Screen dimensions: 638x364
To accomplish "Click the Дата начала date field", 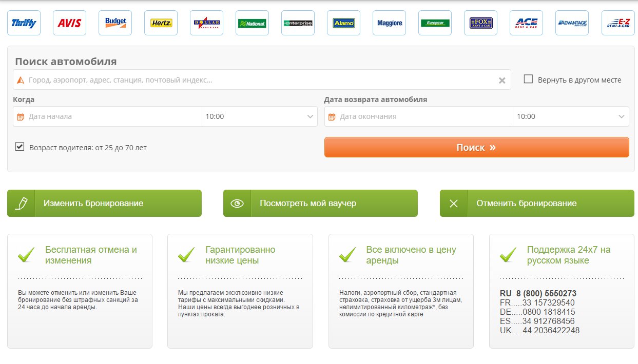I will click(107, 116).
